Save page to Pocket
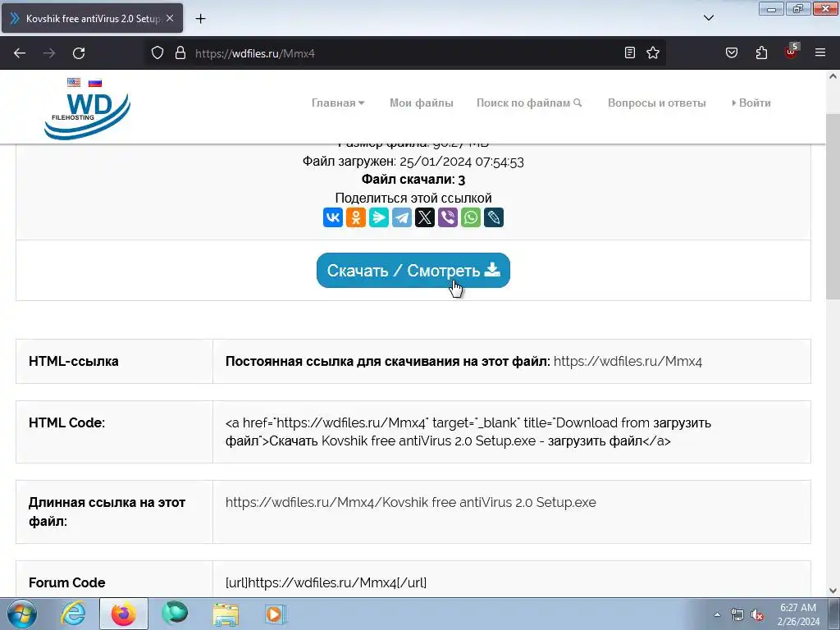The height and width of the screenshot is (630, 840). coord(731,52)
